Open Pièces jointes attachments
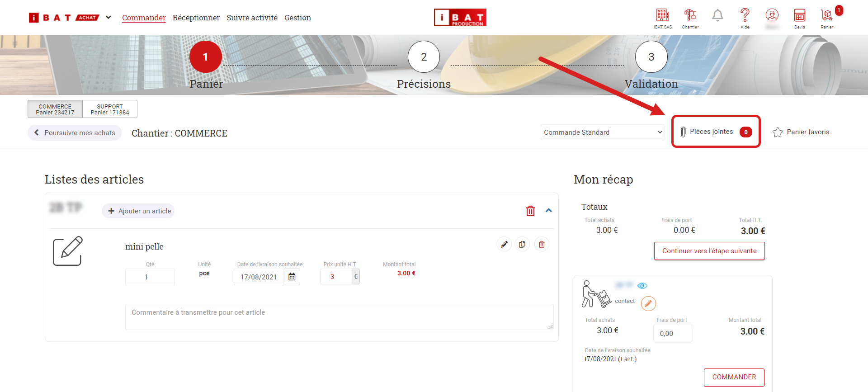This screenshot has height=392, width=868. pyautogui.click(x=715, y=132)
